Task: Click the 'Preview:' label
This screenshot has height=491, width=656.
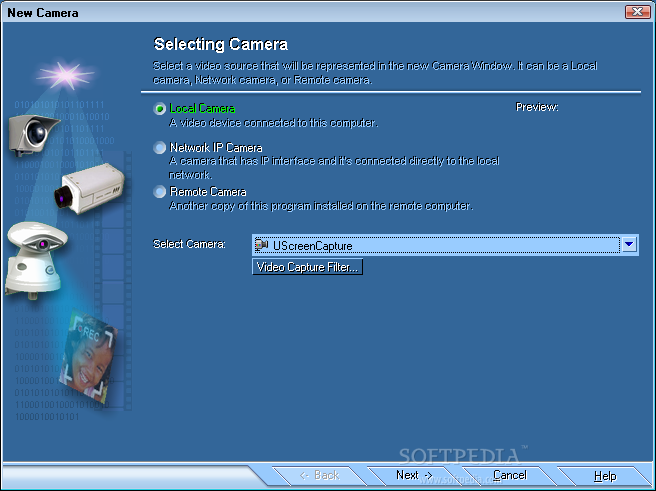Action: point(537,107)
